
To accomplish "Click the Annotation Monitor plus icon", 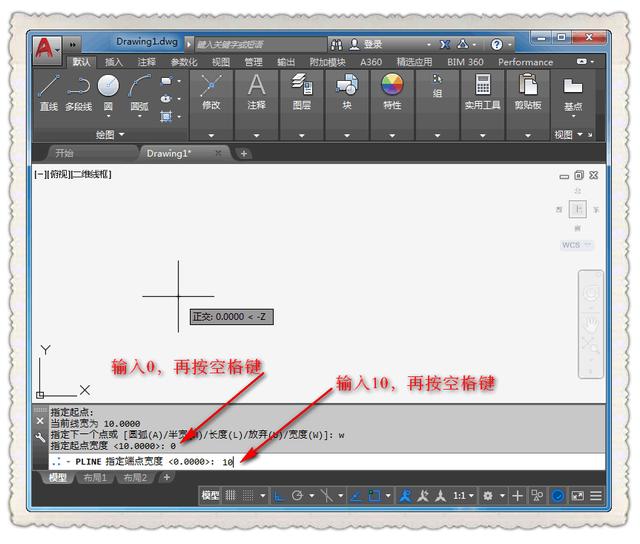I will point(518,496).
